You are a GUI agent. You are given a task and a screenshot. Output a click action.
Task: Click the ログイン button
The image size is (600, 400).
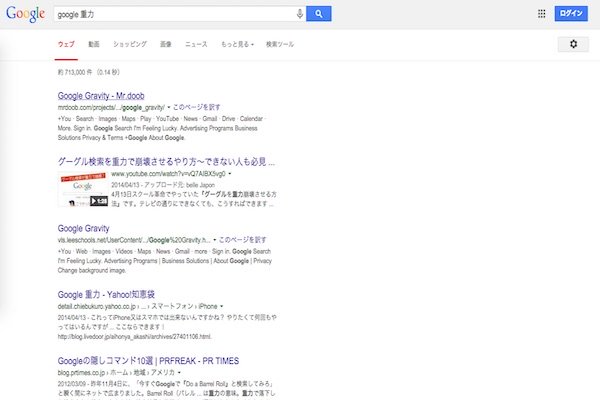click(571, 13)
